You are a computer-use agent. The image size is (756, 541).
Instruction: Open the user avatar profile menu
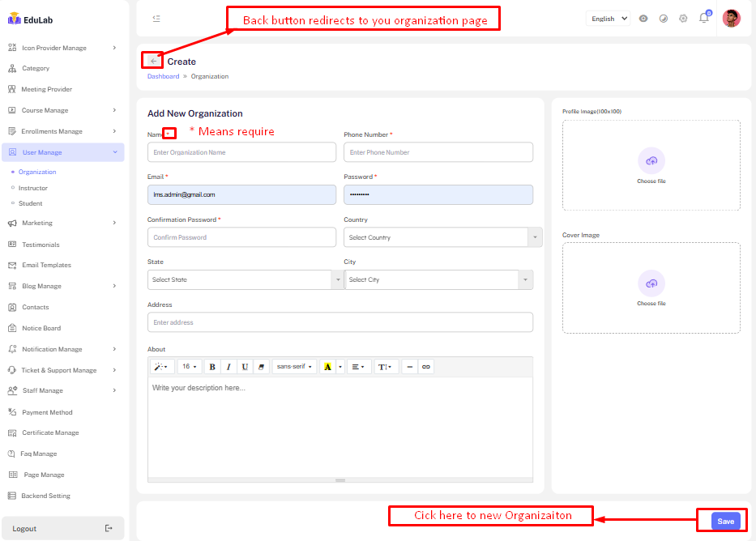click(731, 19)
